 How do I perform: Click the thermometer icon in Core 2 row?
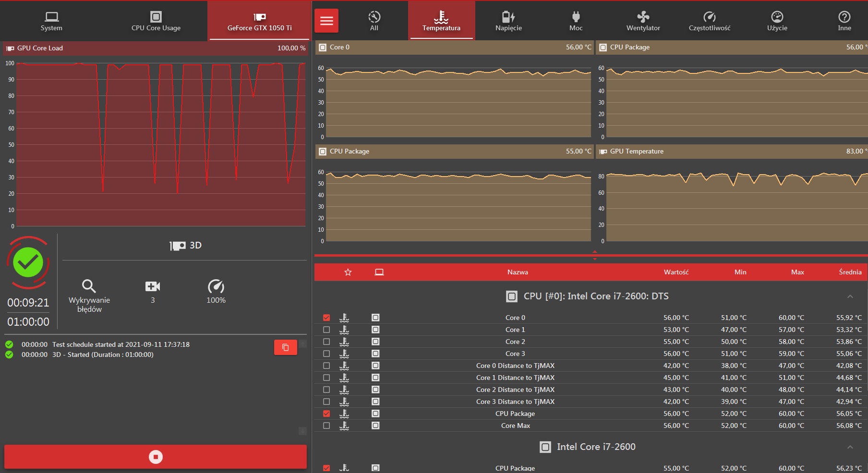[x=344, y=342]
